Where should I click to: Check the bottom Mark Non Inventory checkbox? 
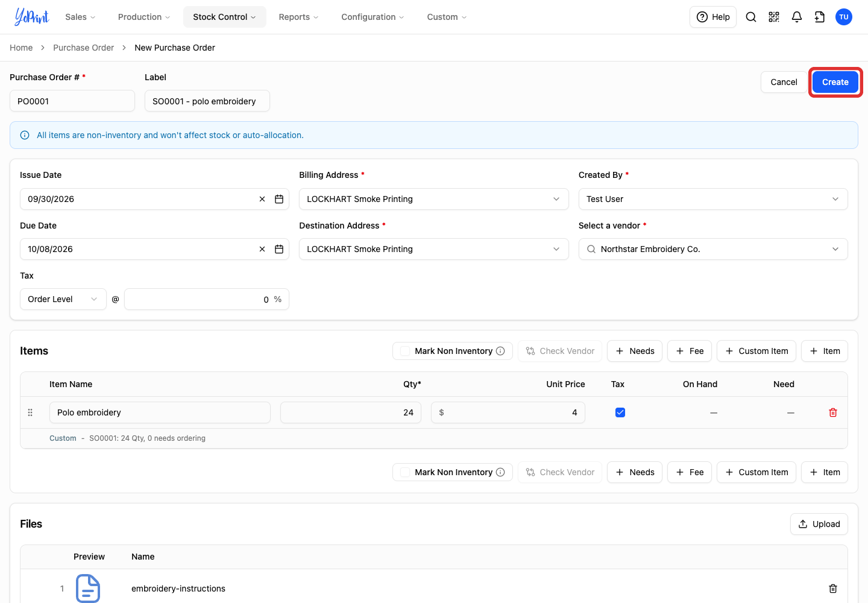pos(405,472)
